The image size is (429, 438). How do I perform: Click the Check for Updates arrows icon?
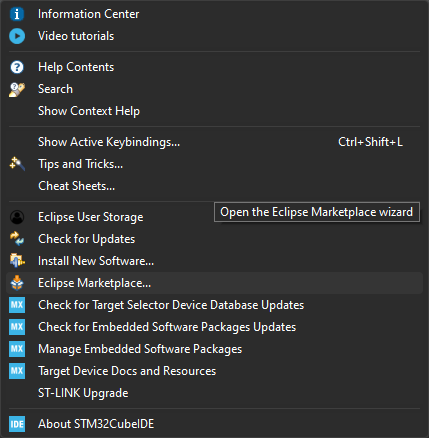(x=17, y=239)
